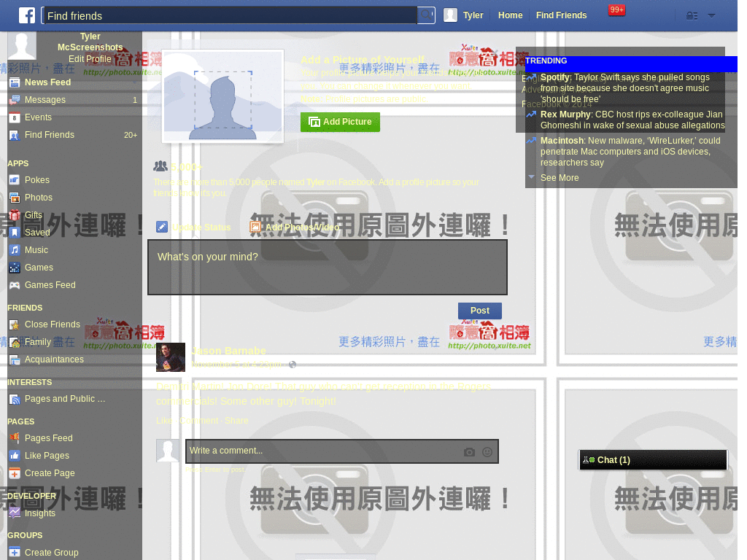Click Jason Barnabe name link

[228, 351]
